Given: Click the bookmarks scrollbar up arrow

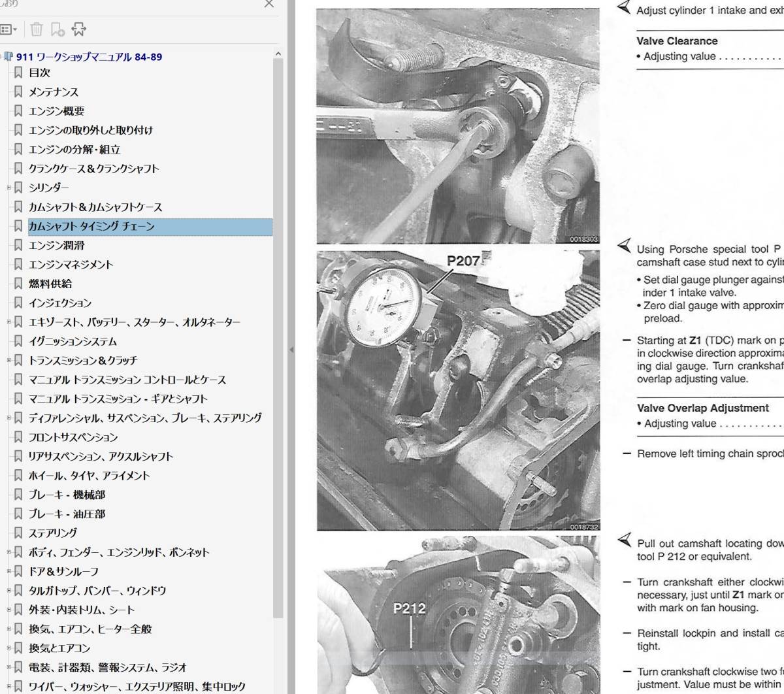Looking at the screenshot, I should [278, 54].
